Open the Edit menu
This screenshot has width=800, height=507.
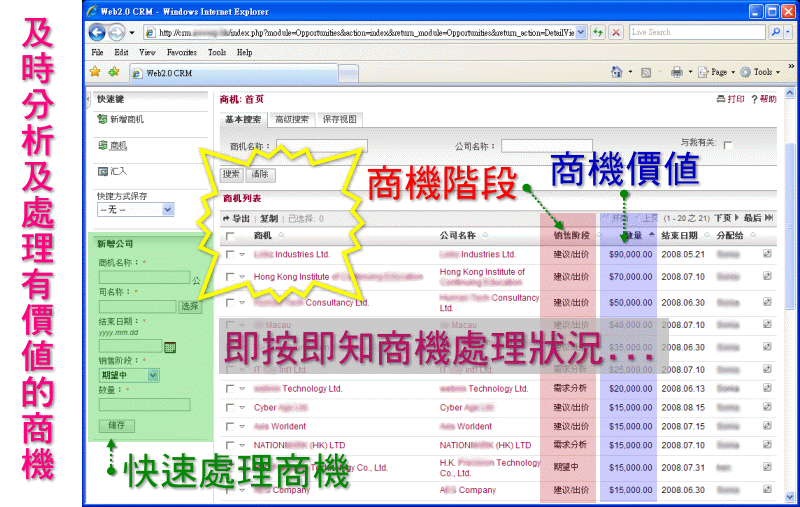[x=121, y=52]
